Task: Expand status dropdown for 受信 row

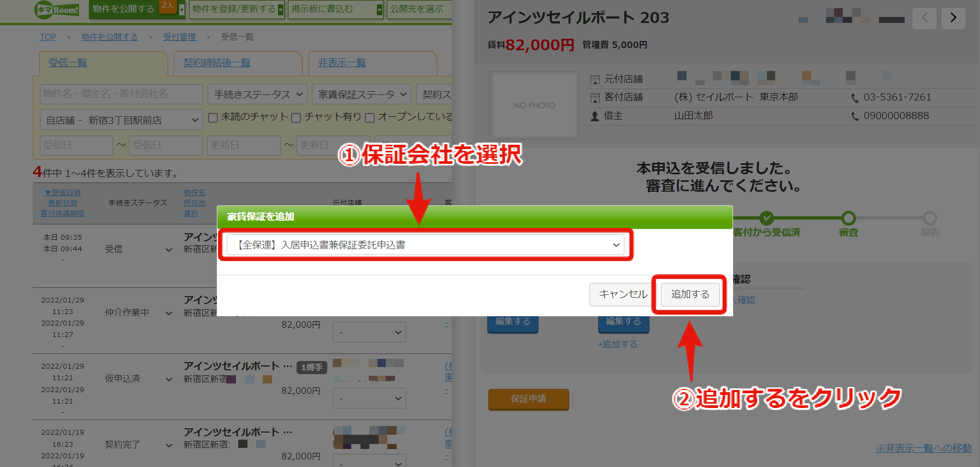Action: click(x=169, y=250)
